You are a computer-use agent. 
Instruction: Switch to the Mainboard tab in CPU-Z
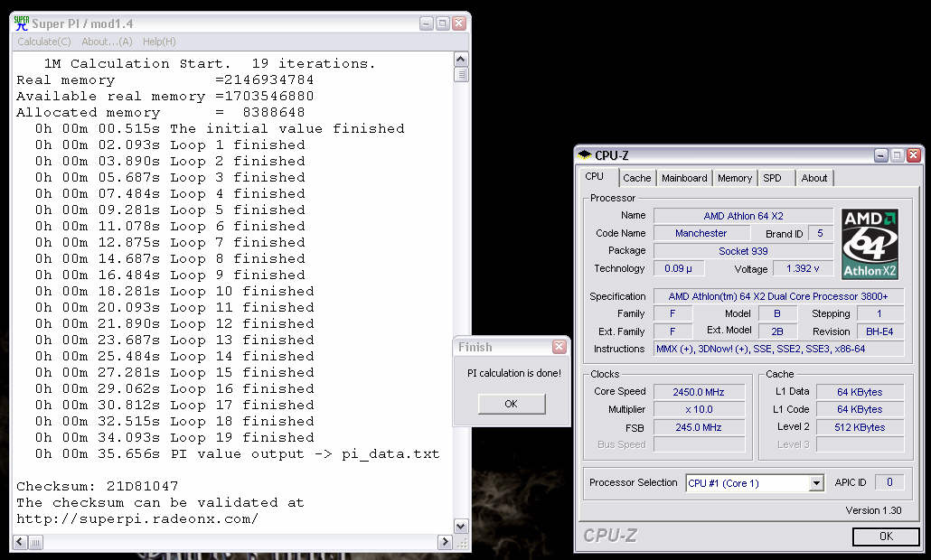[x=684, y=178]
